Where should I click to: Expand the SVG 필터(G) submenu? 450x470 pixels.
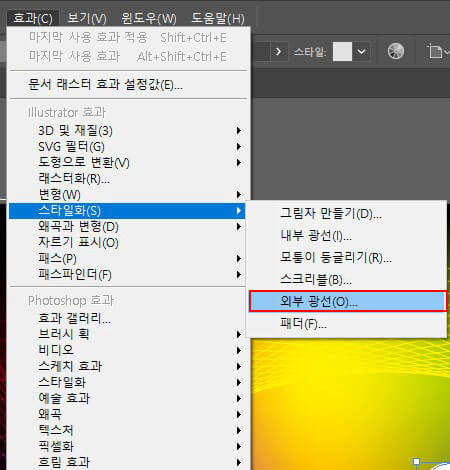(128, 146)
